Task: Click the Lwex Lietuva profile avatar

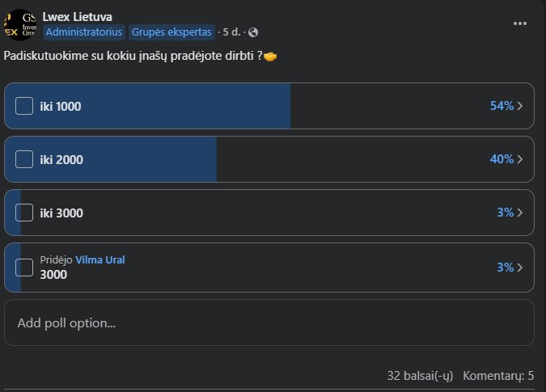Action: pyautogui.click(x=20, y=25)
